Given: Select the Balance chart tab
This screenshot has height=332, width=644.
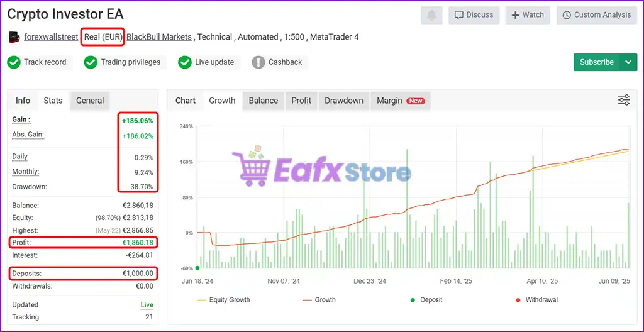Looking at the screenshot, I should pyautogui.click(x=264, y=101).
